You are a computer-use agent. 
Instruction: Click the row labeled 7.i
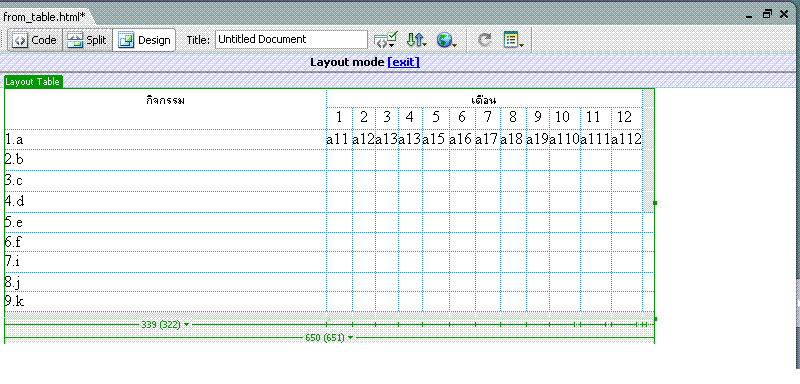[165, 262]
